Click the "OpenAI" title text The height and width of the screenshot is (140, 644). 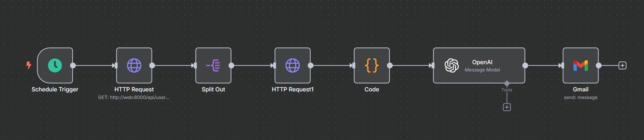(482, 62)
